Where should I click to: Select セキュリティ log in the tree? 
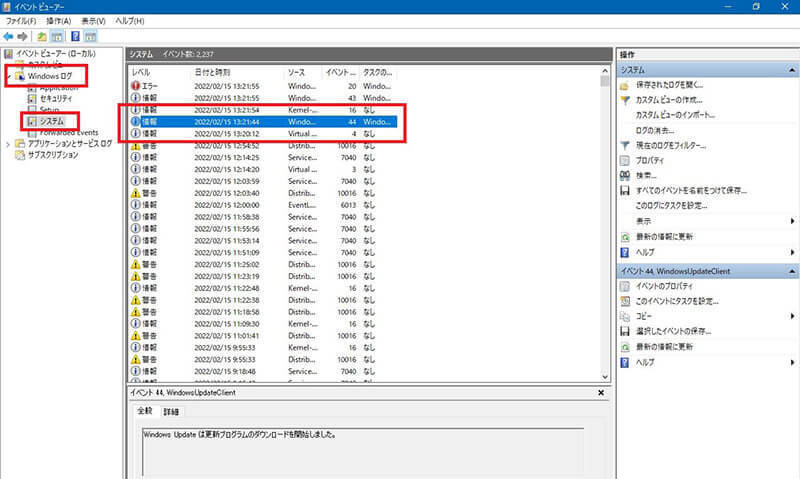pyautogui.click(x=56, y=99)
